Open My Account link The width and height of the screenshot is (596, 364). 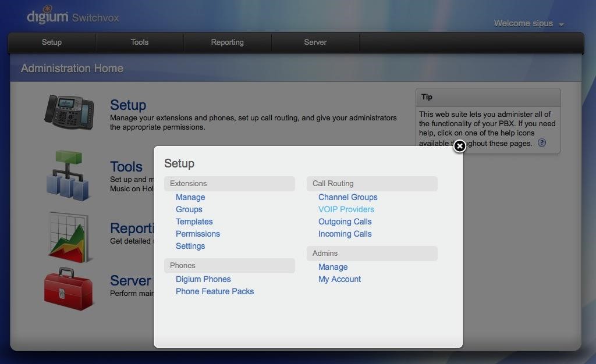(339, 279)
